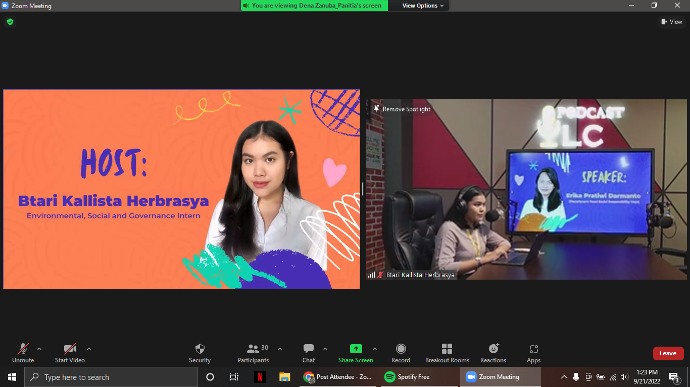The height and width of the screenshot is (387, 690).
Task: Click the green Share Screen icon
Action: (x=356, y=349)
